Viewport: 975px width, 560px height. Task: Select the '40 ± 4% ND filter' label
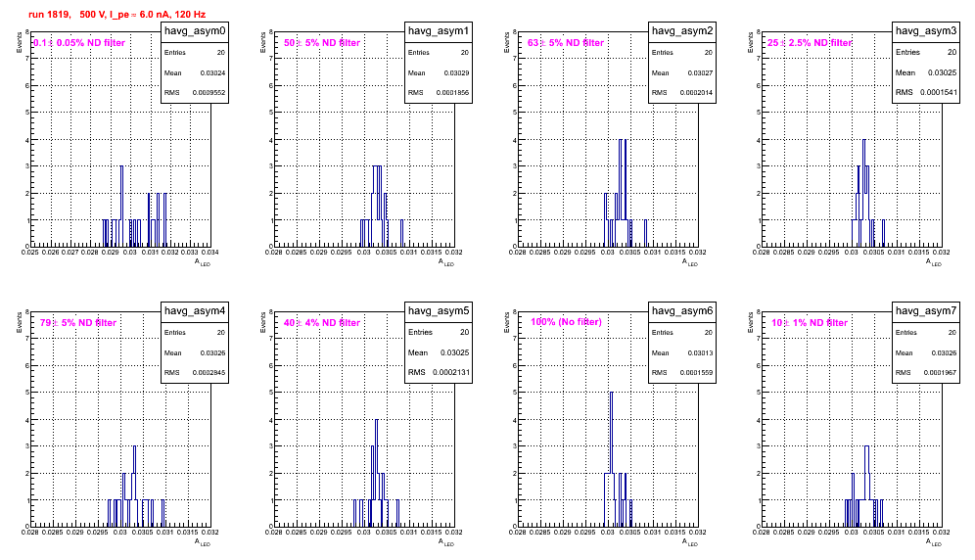point(322,323)
